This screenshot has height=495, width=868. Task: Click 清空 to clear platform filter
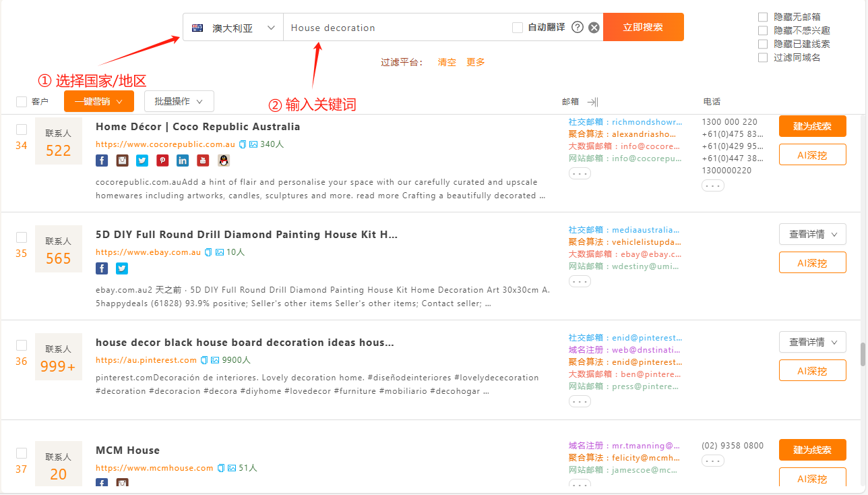(447, 62)
